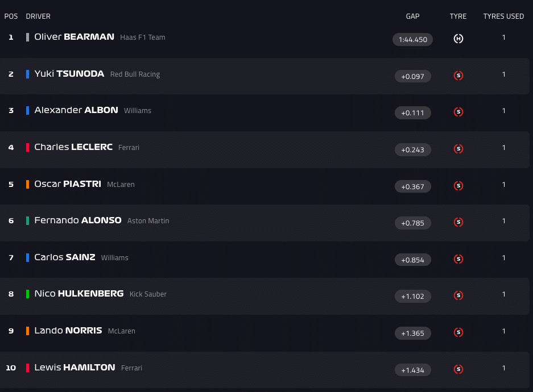The image size is (533, 392).
Task: Click Albon's soft tyre icon
Action: 458,112
